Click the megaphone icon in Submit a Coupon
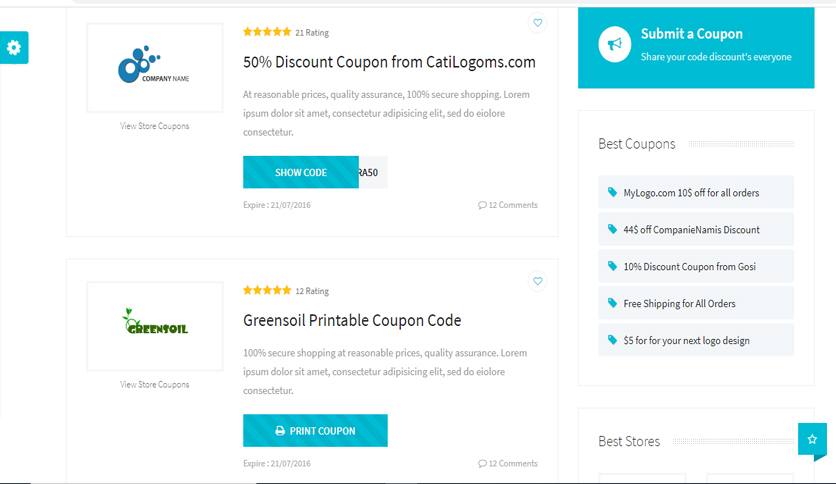836x484 pixels. pyautogui.click(x=614, y=44)
